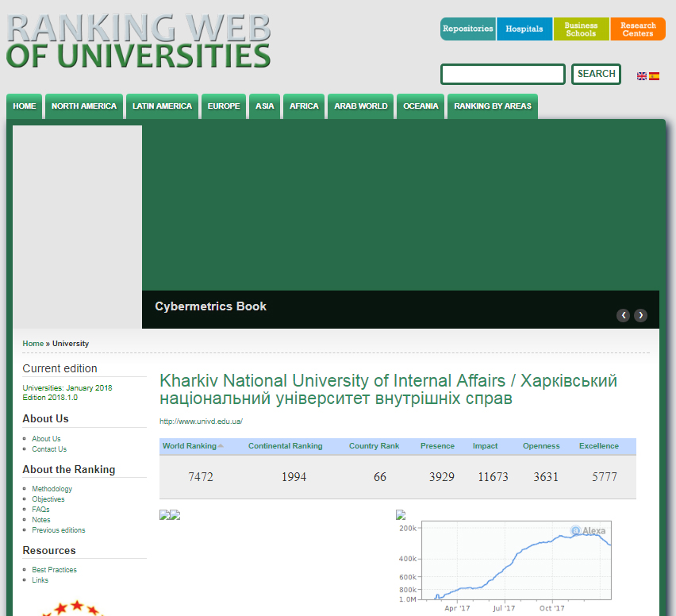Open the Repositories ranking button

468,29
